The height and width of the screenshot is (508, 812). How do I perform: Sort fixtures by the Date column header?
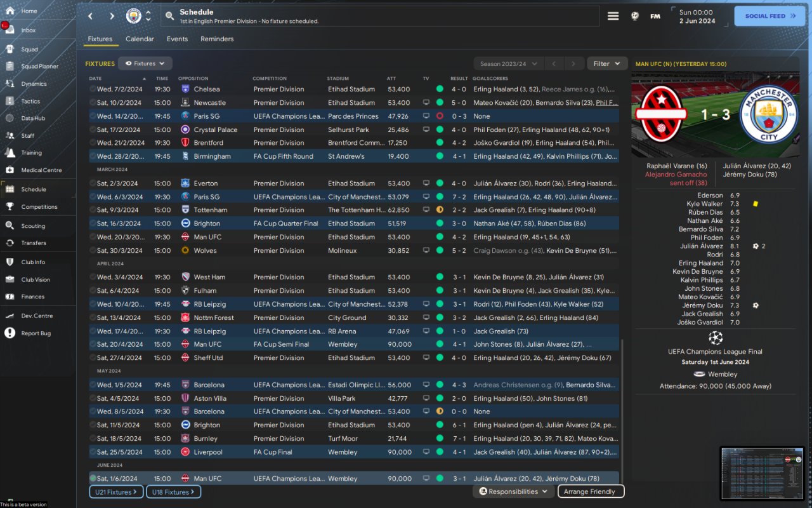(95, 79)
